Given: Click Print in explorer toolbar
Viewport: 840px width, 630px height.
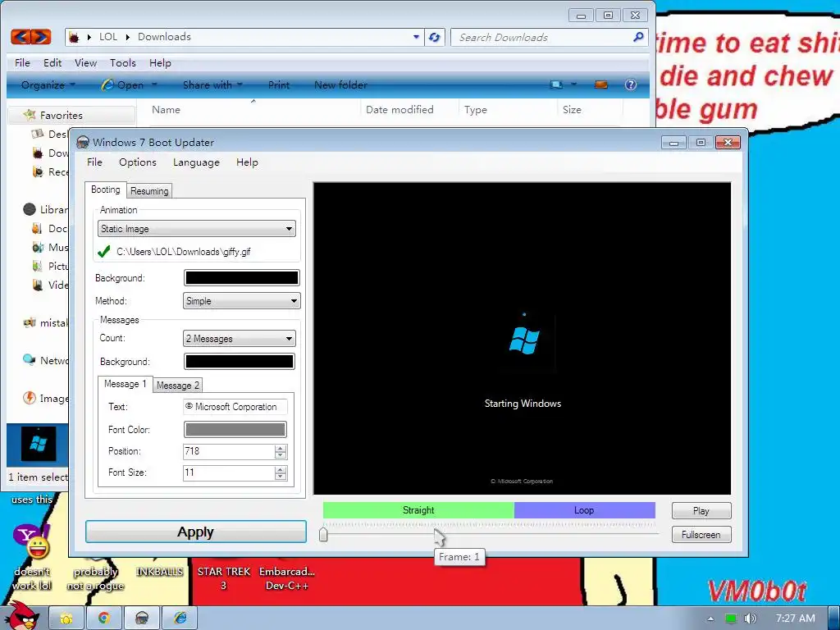Looking at the screenshot, I should point(279,84).
